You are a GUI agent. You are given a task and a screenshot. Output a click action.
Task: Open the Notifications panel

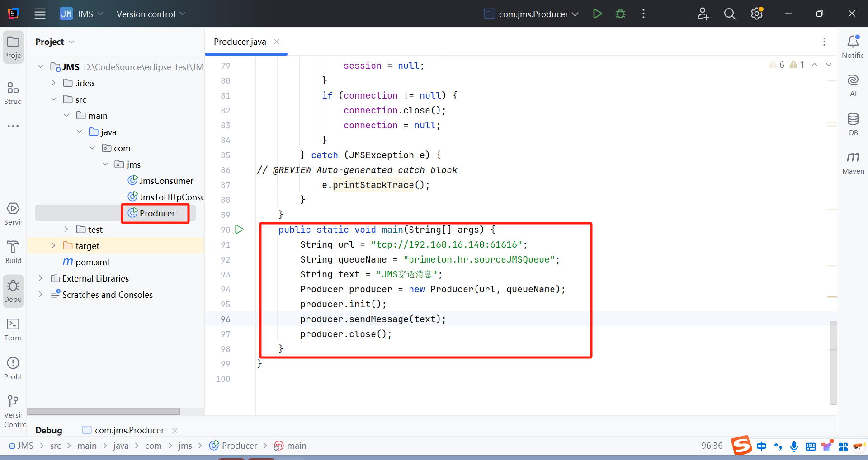pos(853,47)
